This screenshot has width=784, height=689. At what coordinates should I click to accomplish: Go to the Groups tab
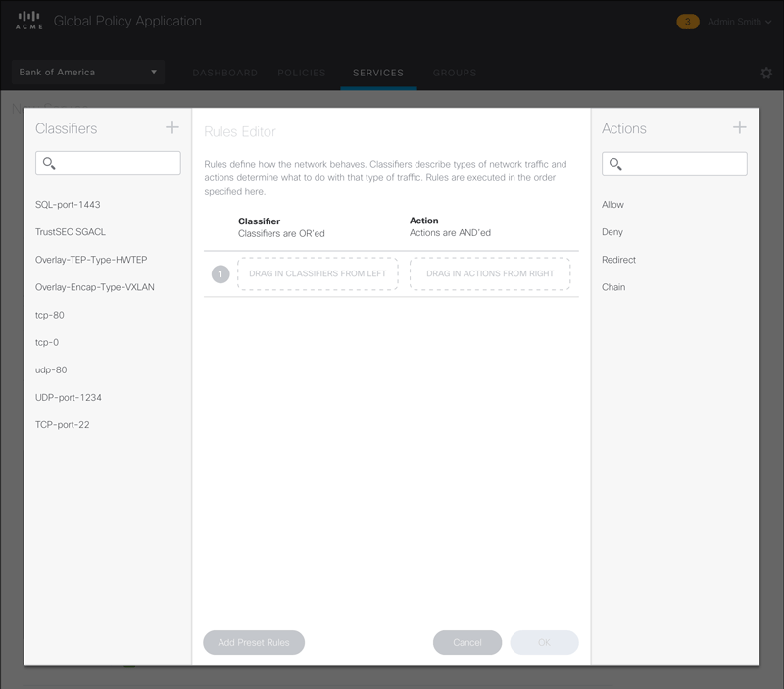455,73
